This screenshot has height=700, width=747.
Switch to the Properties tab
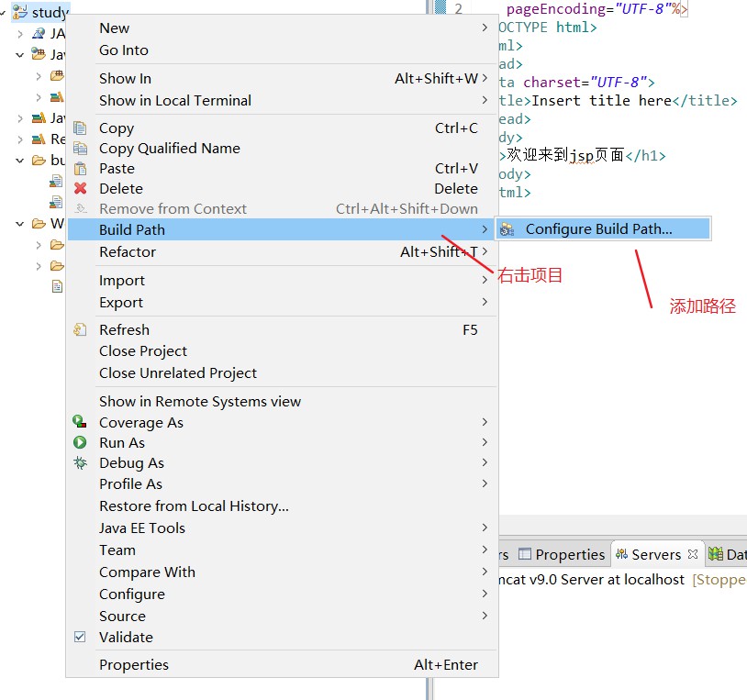563,554
